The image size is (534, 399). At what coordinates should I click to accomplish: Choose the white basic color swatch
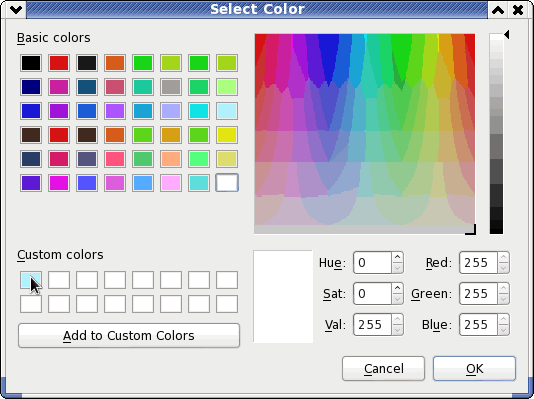click(227, 183)
